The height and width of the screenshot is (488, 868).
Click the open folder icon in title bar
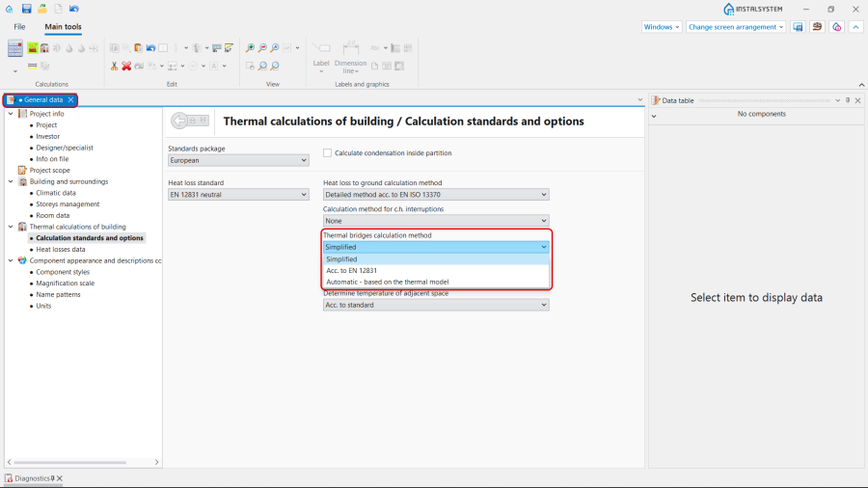[42, 9]
